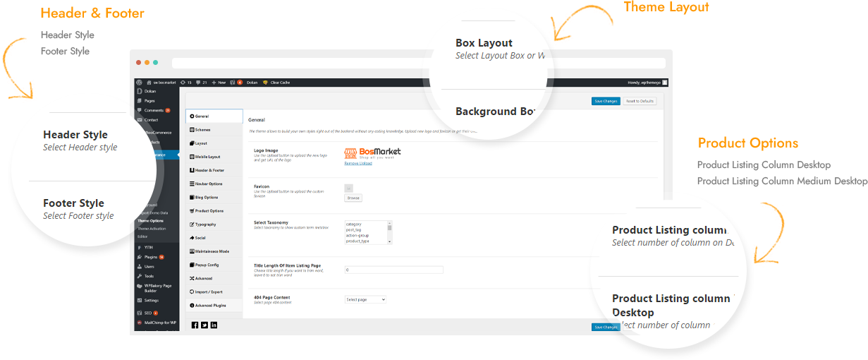Open the Header & Footer options tab
868x360 pixels.
tap(214, 170)
